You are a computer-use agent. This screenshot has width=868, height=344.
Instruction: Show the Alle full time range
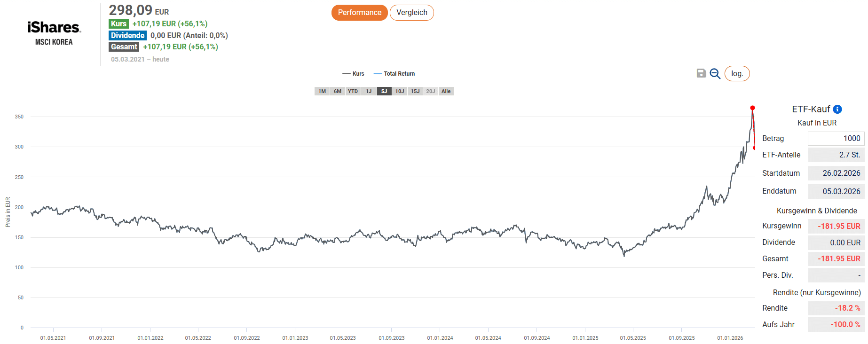pyautogui.click(x=446, y=91)
